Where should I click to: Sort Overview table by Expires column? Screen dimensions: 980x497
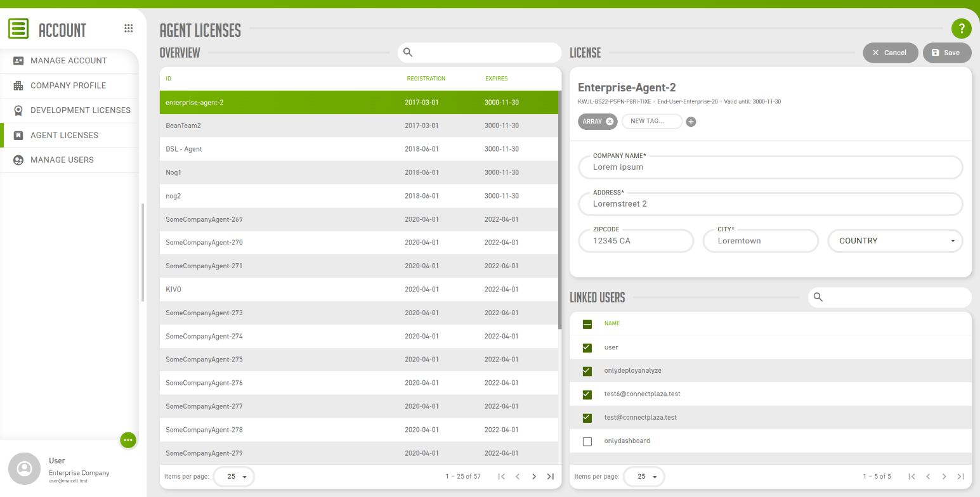[x=496, y=79]
